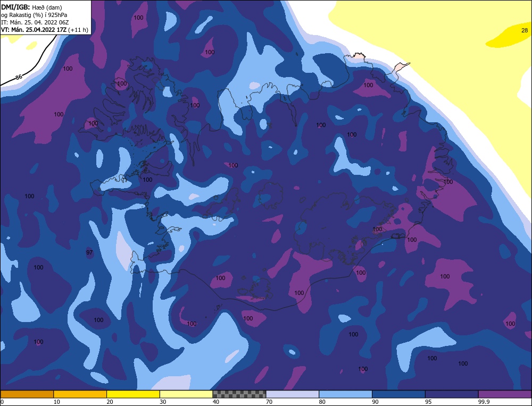Click the orange 10–20 legend swatch

80,394
